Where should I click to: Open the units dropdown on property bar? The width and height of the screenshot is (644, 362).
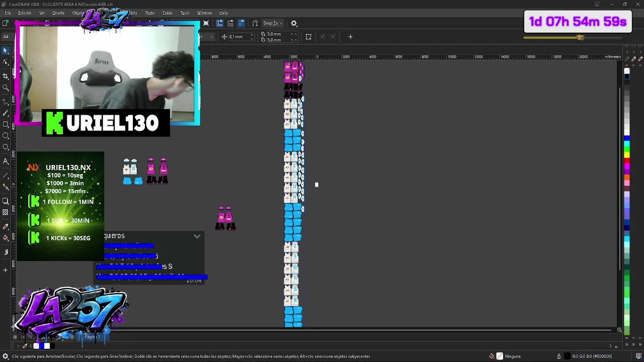(211, 37)
